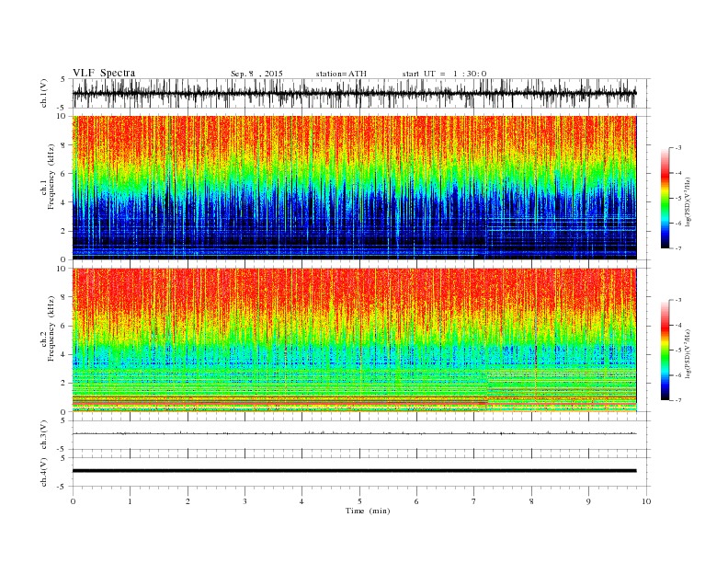Click the ch.2 spectrogram color scale bar
This screenshot has height=563, width=728.
tap(665, 350)
